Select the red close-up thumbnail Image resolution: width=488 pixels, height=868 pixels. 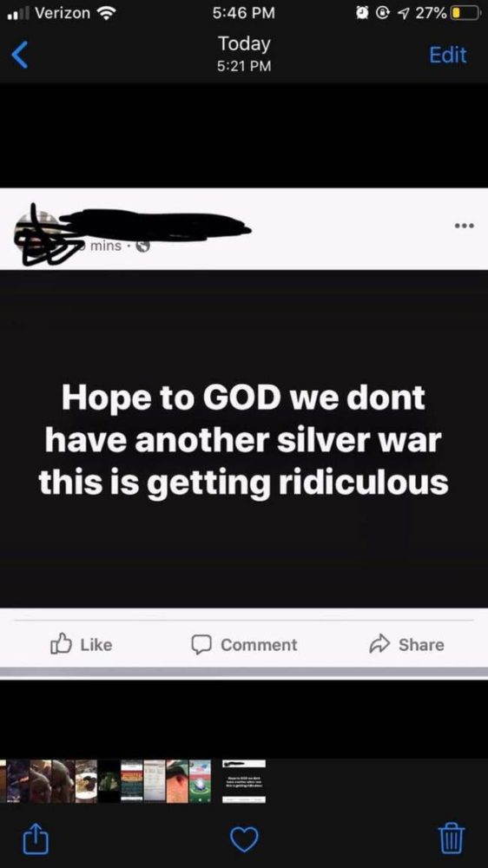pos(177,781)
